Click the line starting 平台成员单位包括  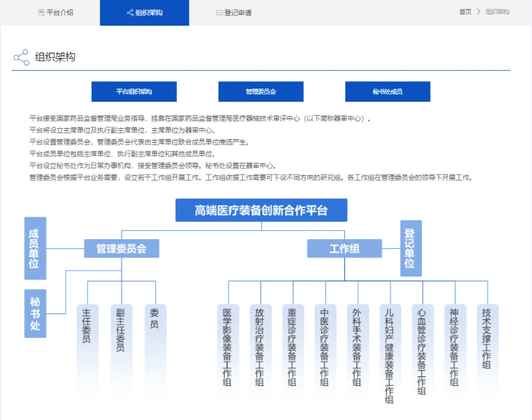coord(123,154)
